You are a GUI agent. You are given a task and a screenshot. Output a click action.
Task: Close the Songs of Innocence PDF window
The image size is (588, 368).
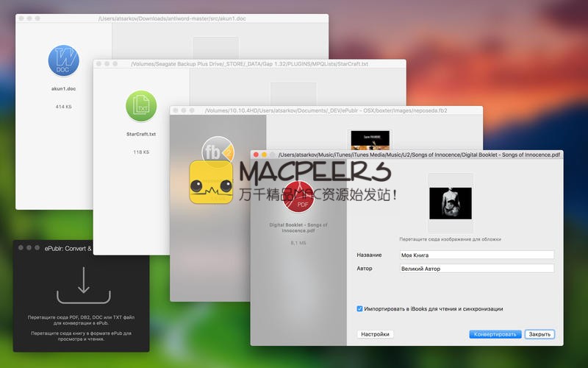tap(255, 155)
